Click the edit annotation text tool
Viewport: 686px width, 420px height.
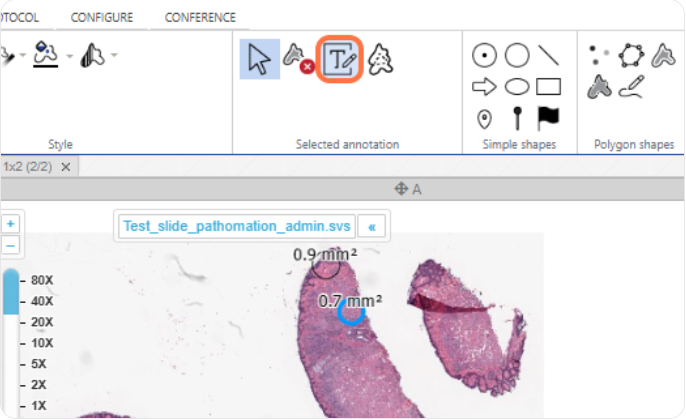pyautogui.click(x=339, y=59)
